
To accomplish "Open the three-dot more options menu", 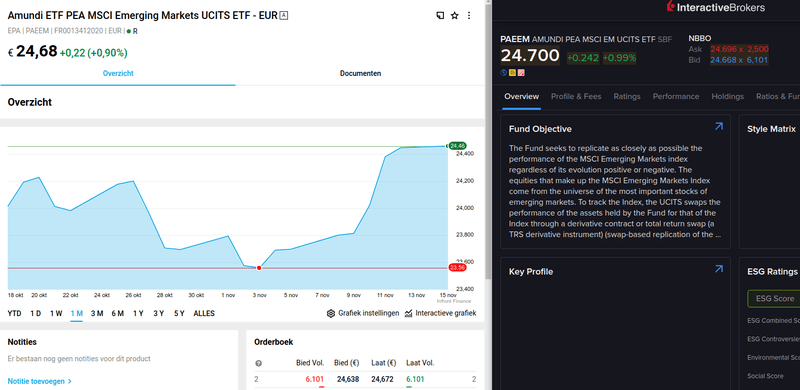I will tap(469, 16).
